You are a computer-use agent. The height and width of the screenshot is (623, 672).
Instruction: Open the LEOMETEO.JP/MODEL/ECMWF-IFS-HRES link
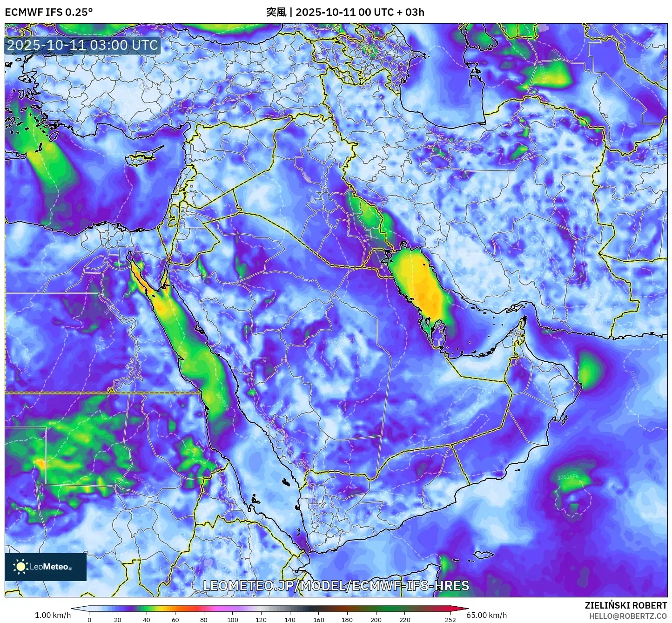coord(336,585)
